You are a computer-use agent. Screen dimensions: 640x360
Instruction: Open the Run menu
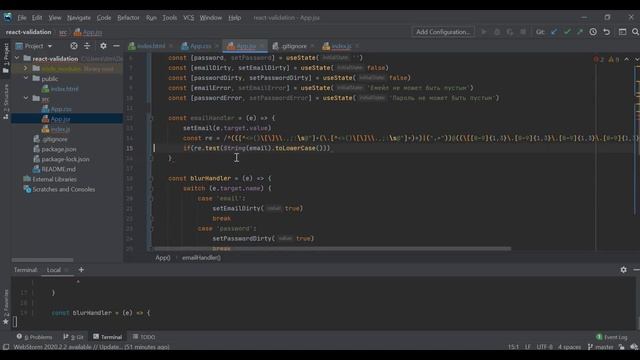151,18
